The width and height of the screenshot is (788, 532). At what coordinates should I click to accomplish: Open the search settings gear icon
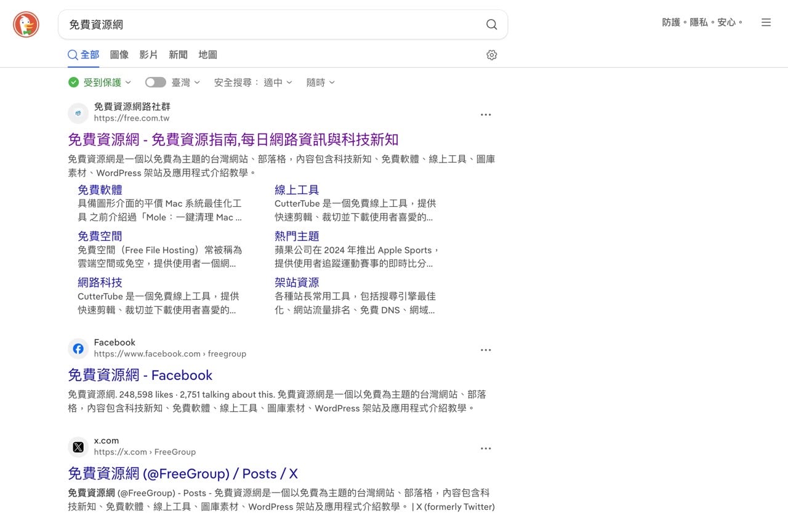click(x=491, y=55)
